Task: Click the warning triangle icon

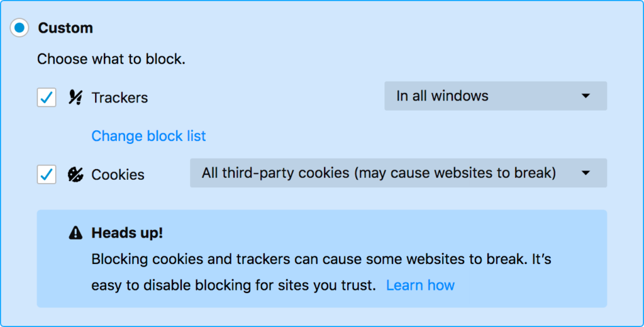Action: point(75,233)
